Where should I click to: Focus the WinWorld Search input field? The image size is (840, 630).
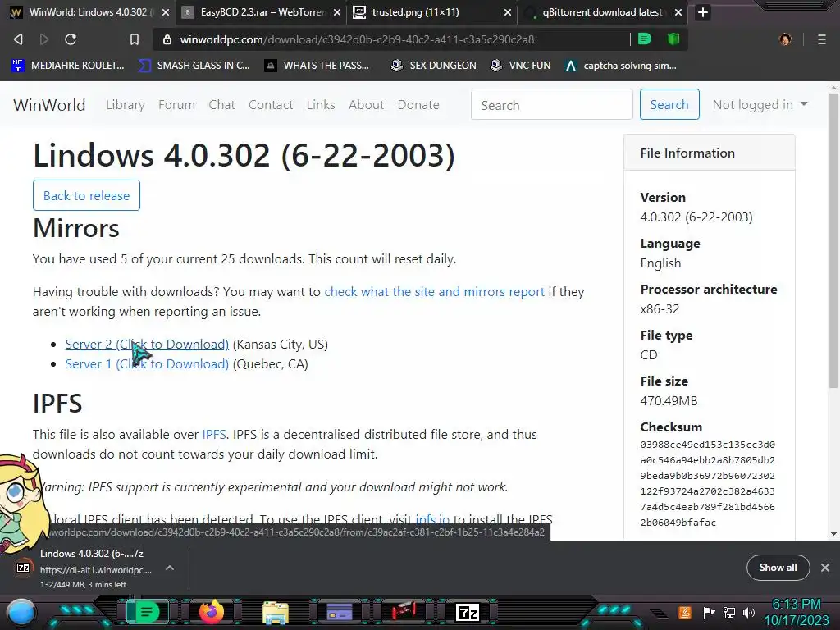click(552, 104)
